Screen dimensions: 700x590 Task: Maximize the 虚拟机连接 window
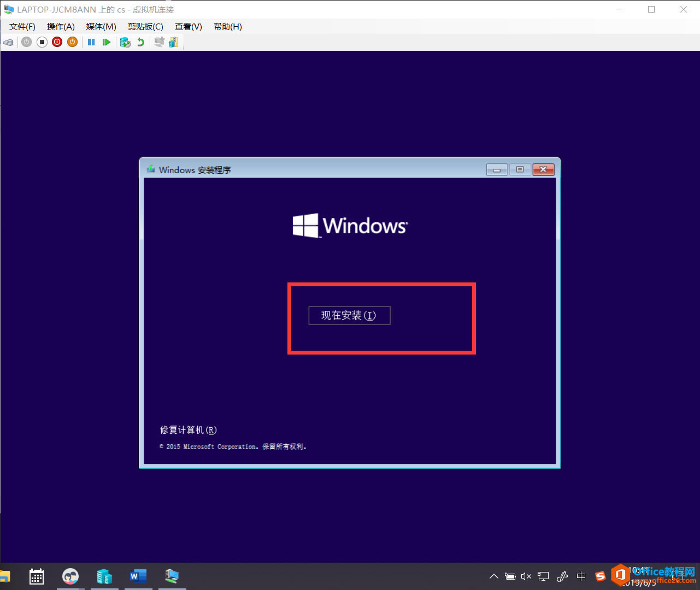pyautogui.click(x=651, y=9)
